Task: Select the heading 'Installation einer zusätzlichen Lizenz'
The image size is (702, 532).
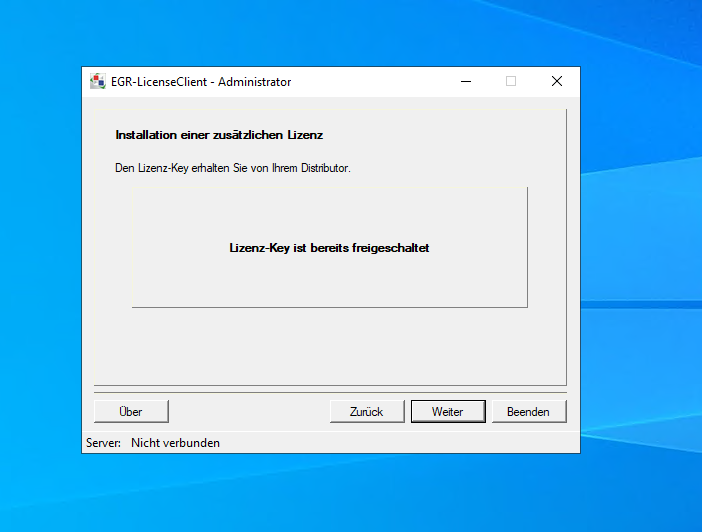Action: point(219,134)
